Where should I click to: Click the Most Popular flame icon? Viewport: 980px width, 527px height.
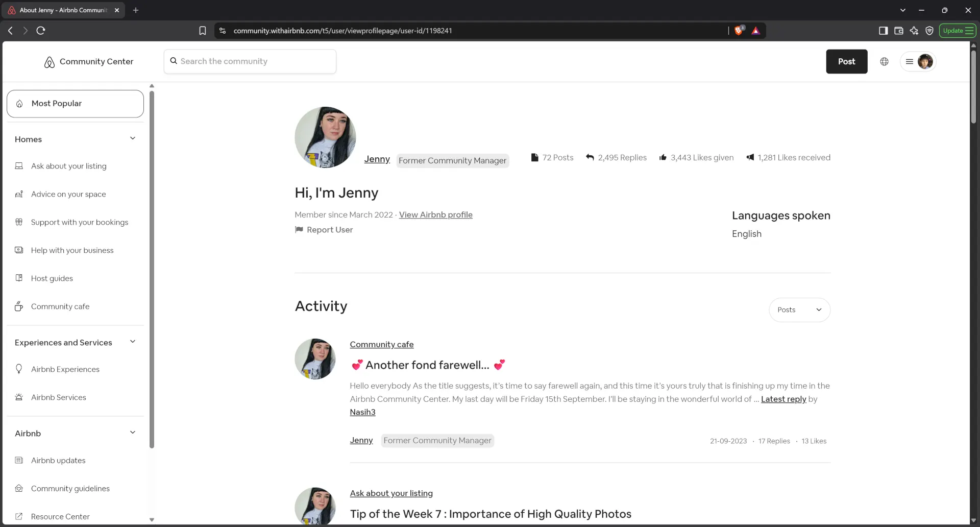tap(19, 104)
